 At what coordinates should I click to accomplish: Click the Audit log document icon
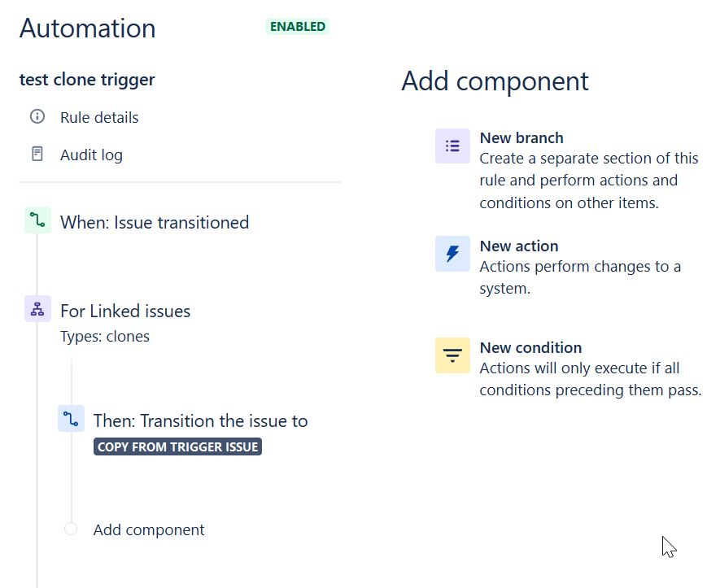(x=37, y=154)
